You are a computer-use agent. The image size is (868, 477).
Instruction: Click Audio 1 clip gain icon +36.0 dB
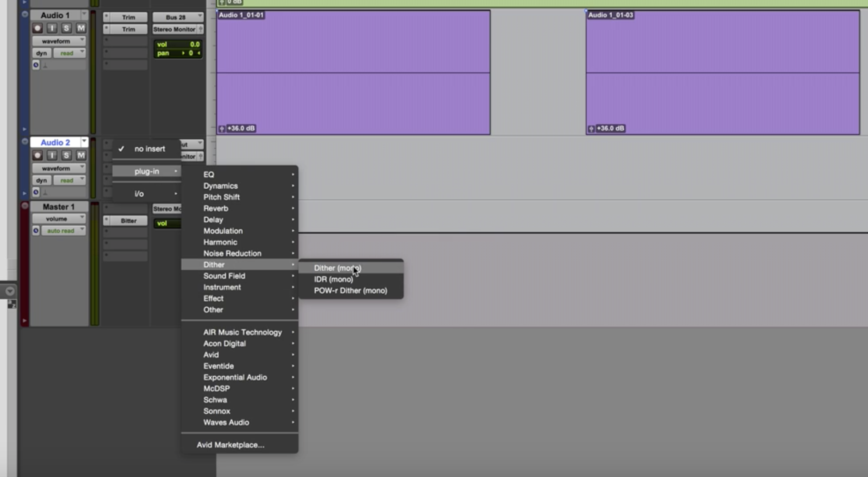click(222, 129)
